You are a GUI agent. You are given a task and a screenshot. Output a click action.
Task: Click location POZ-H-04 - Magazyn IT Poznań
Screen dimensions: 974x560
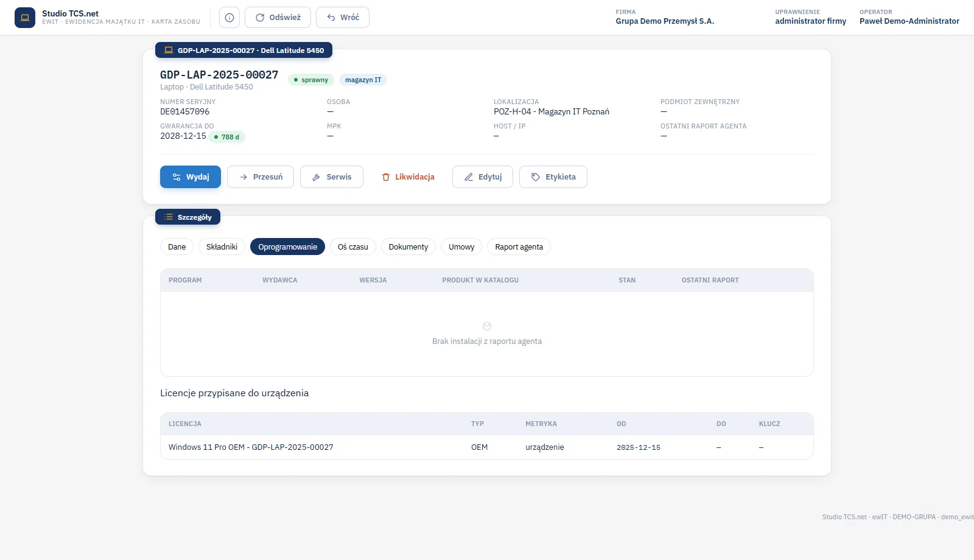552,111
